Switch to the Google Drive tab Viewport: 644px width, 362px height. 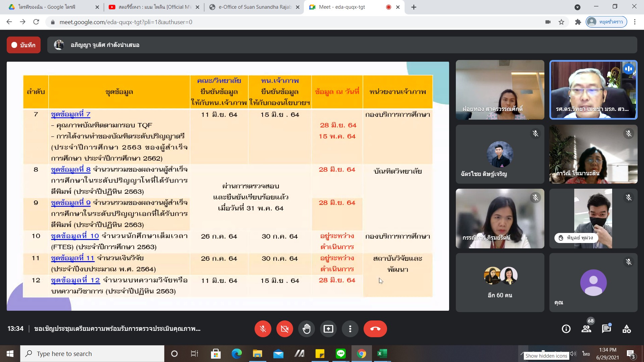50,7
